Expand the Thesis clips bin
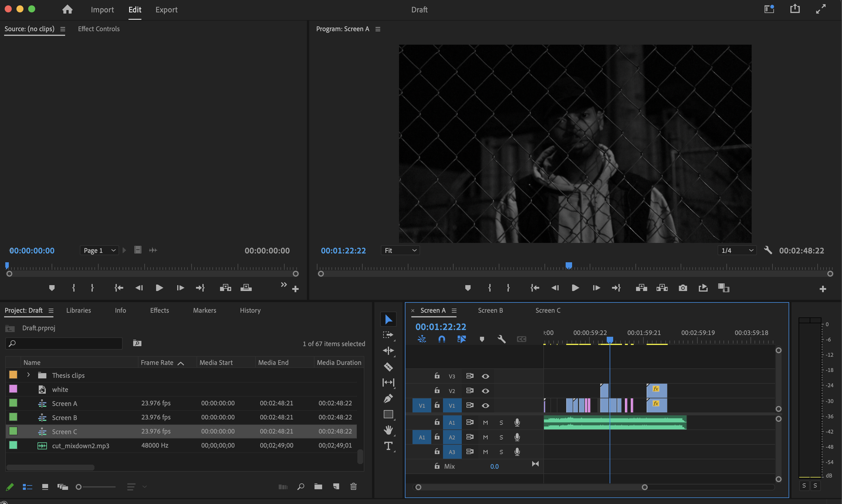The width and height of the screenshot is (842, 504). 29,375
